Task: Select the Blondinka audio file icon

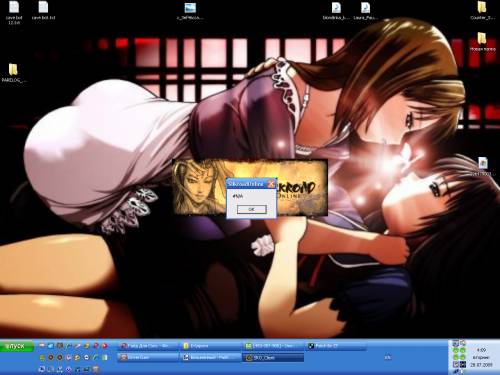Action: pyautogui.click(x=336, y=11)
